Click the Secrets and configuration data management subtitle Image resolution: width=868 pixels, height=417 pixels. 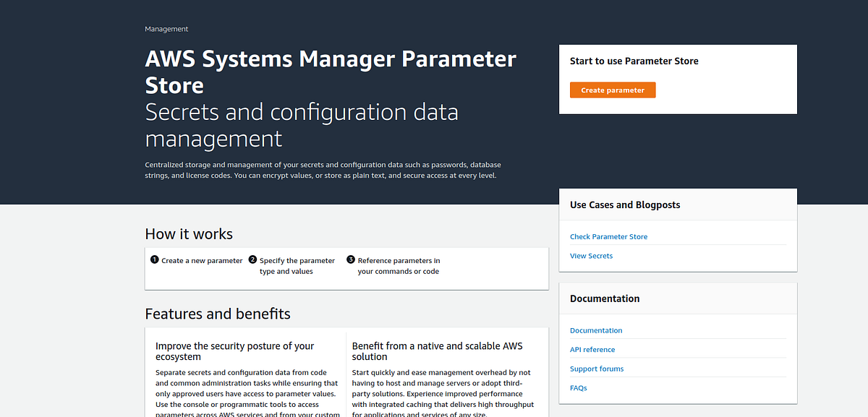302,124
